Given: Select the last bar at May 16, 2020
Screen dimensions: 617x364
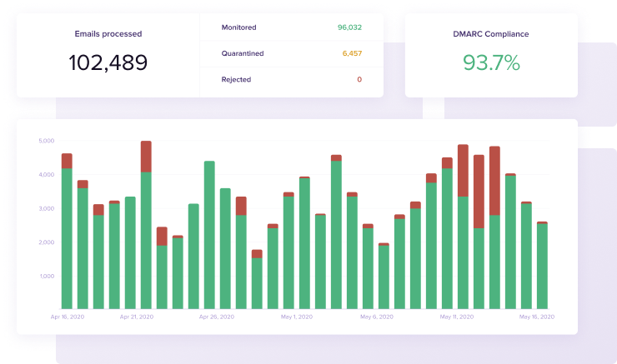Looking at the screenshot, I should 542,266.
